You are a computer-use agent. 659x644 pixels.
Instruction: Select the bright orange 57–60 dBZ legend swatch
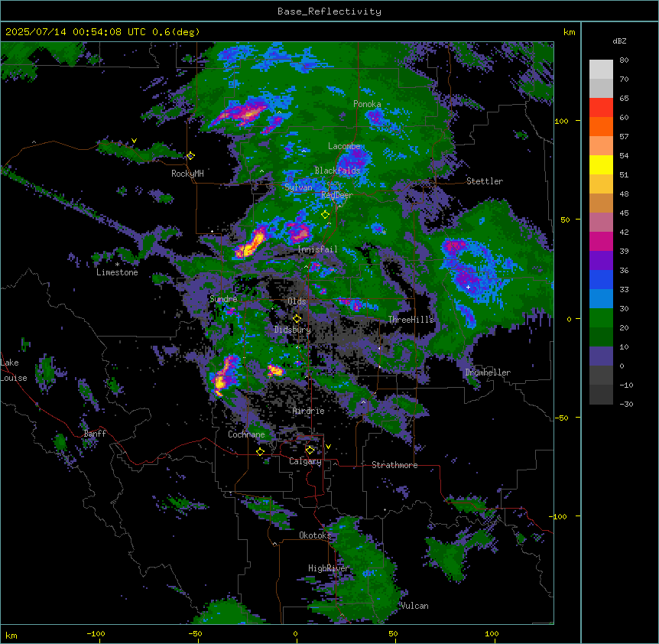pyautogui.click(x=601, y=127)
